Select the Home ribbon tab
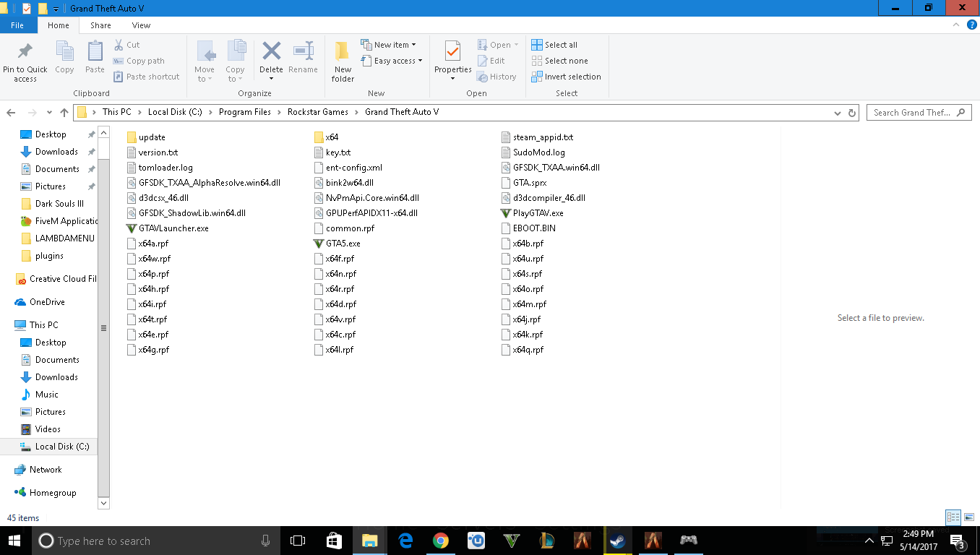 59,25
